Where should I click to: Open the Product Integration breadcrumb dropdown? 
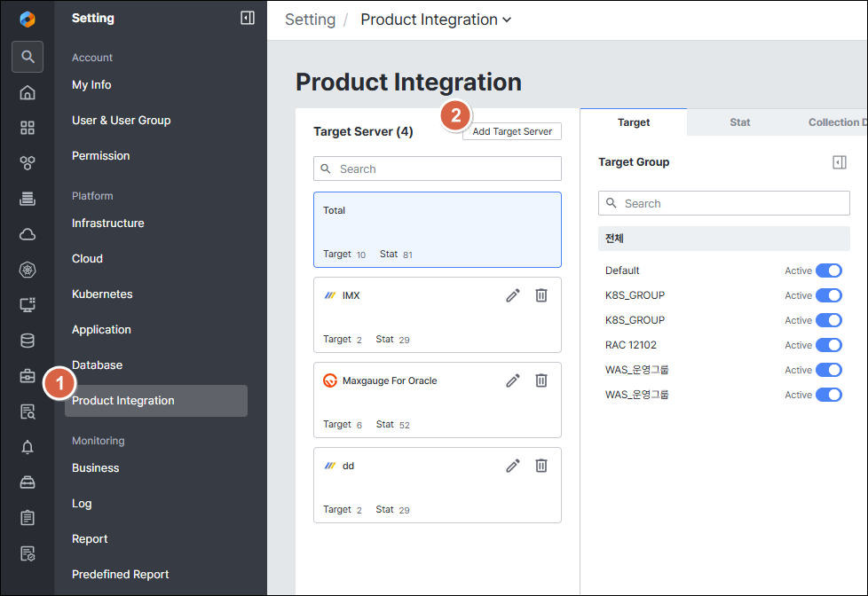coord(436,20)
